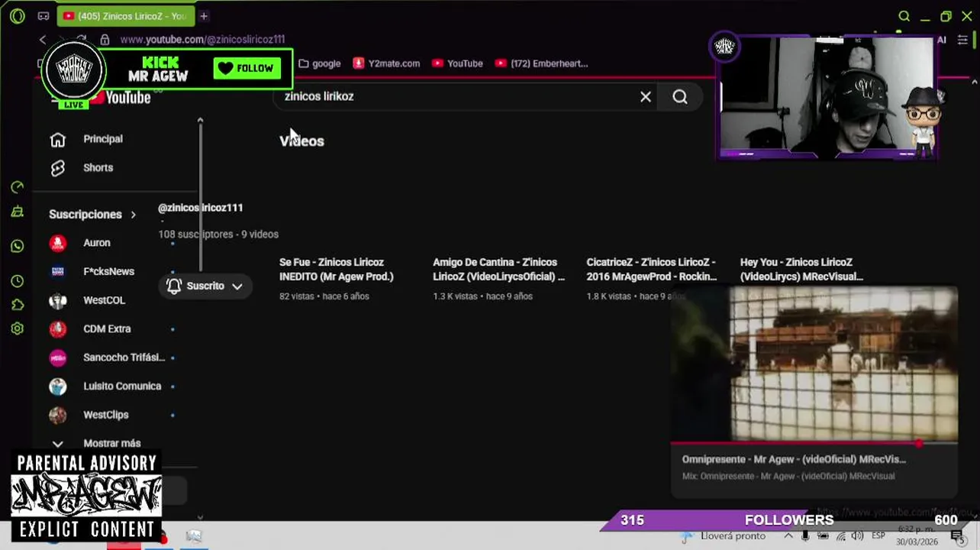The width and height of the screenshot is (980, 550).
Task: Open the Opera GX main menu logo
Action: pos(17,16)
